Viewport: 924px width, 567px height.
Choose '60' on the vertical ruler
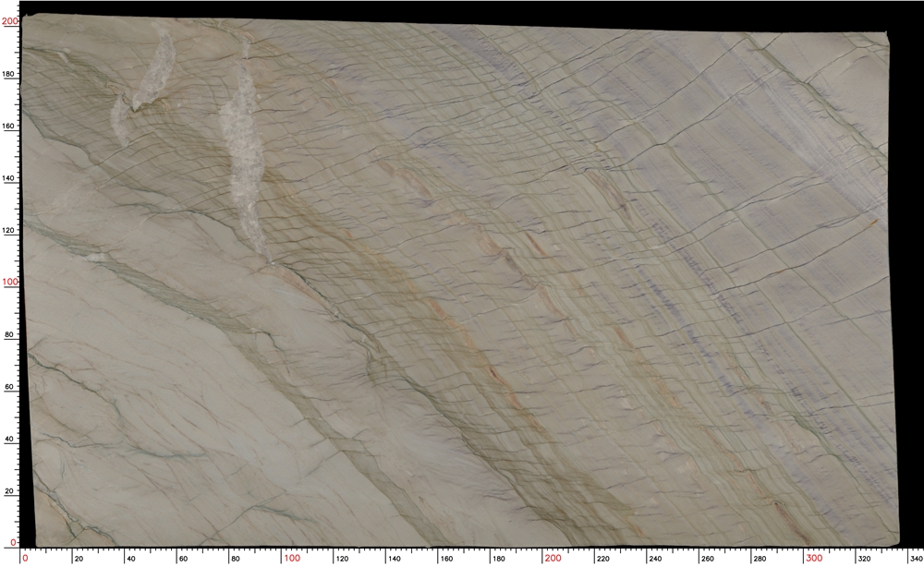coord(9,387)
